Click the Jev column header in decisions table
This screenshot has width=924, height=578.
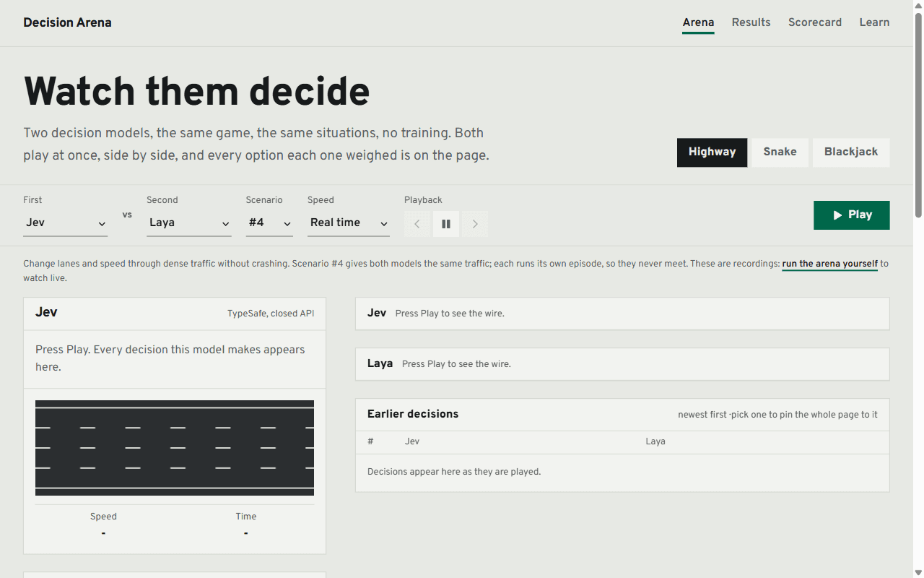412,441
